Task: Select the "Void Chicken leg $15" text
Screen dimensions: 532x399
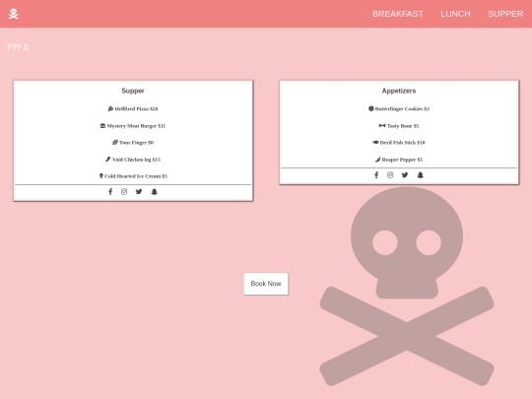Action: 136,160
